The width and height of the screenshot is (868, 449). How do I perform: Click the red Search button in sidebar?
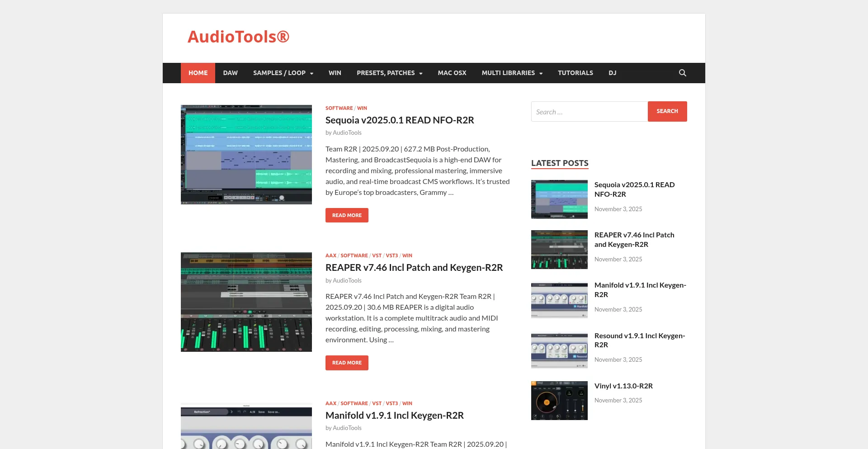(667, 111)
